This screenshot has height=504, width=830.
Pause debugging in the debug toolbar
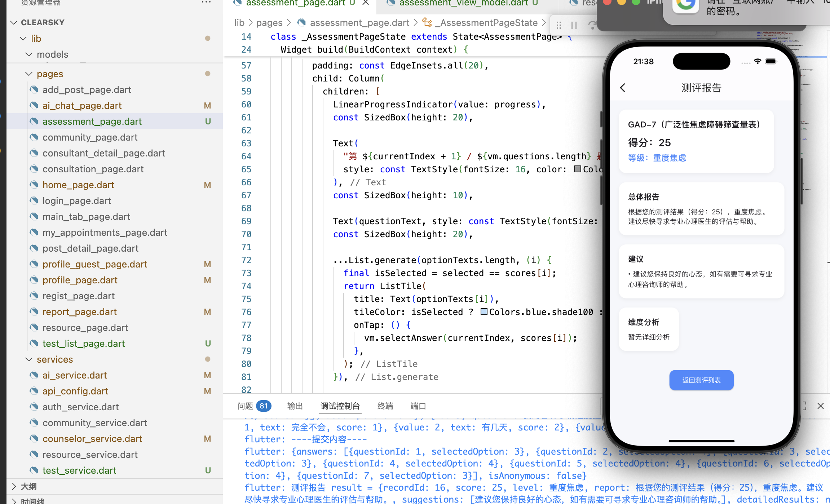[x=574, y=25]
